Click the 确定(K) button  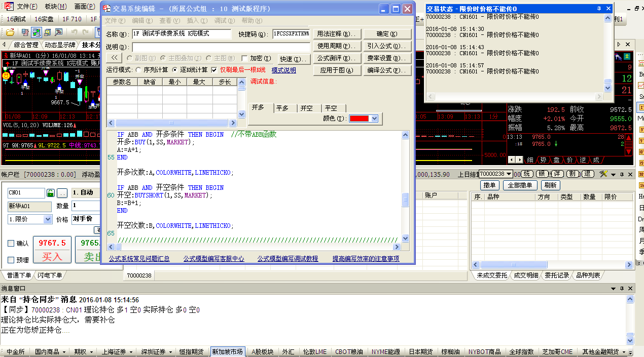pyautogui.click(x=387, y=34)
